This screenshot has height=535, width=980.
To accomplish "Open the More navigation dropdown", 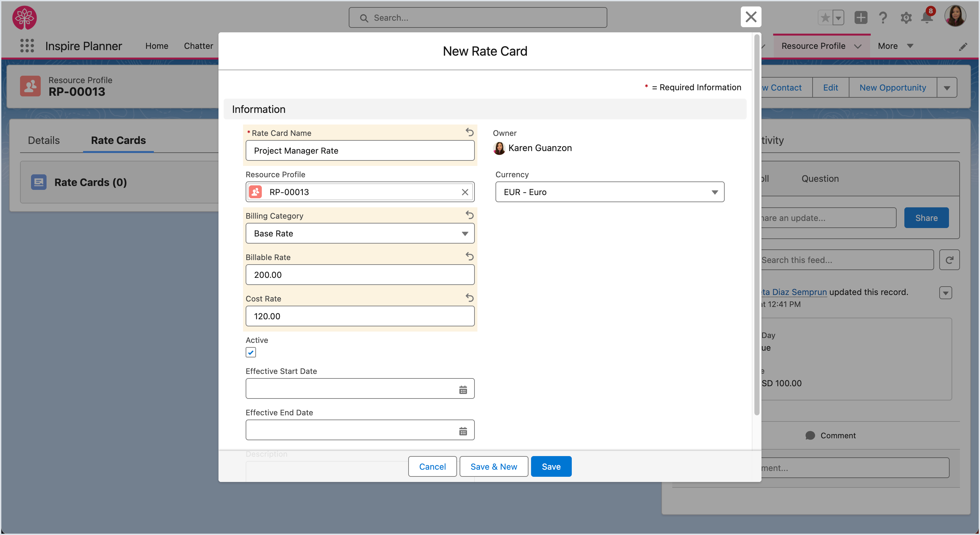I will (896, 46).
